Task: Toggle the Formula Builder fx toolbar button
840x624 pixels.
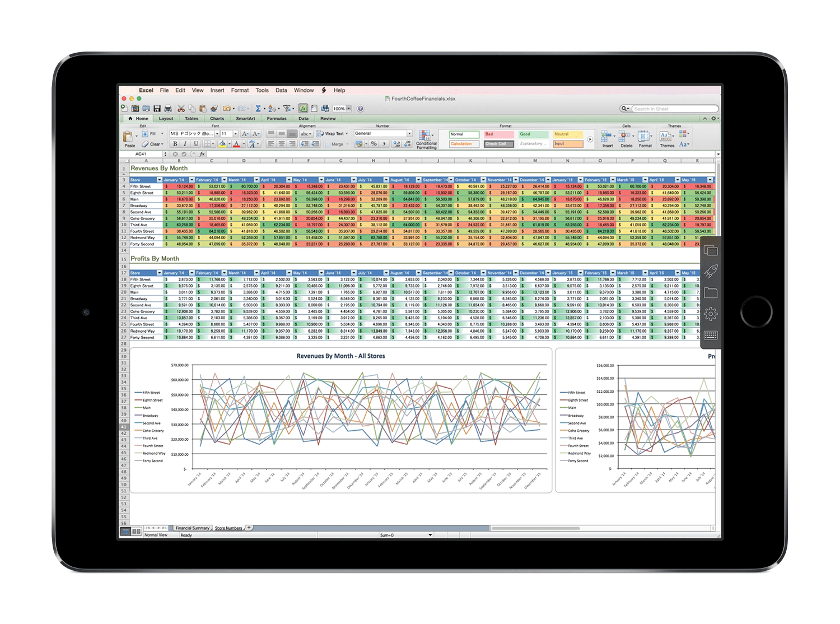Action: (303, 109)
